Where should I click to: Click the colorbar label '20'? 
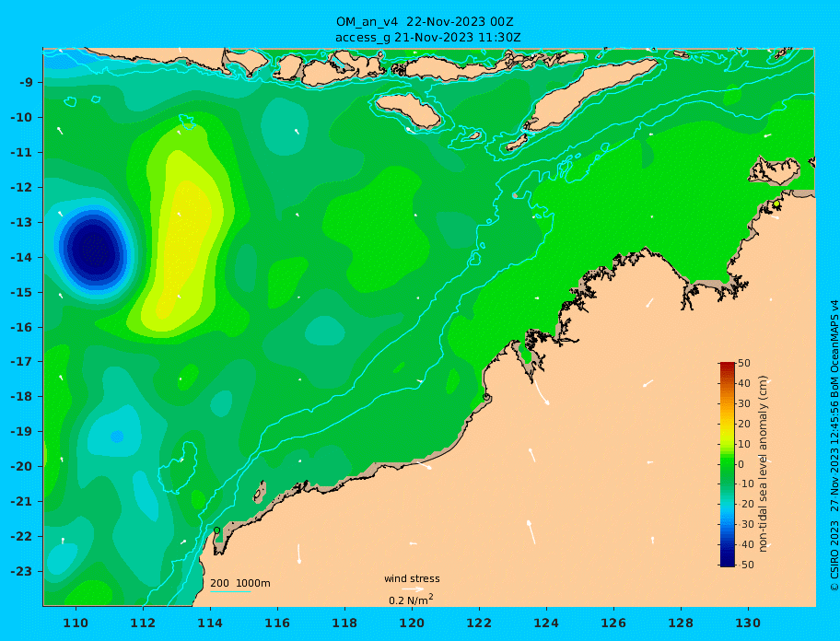[x=744, y=424]
